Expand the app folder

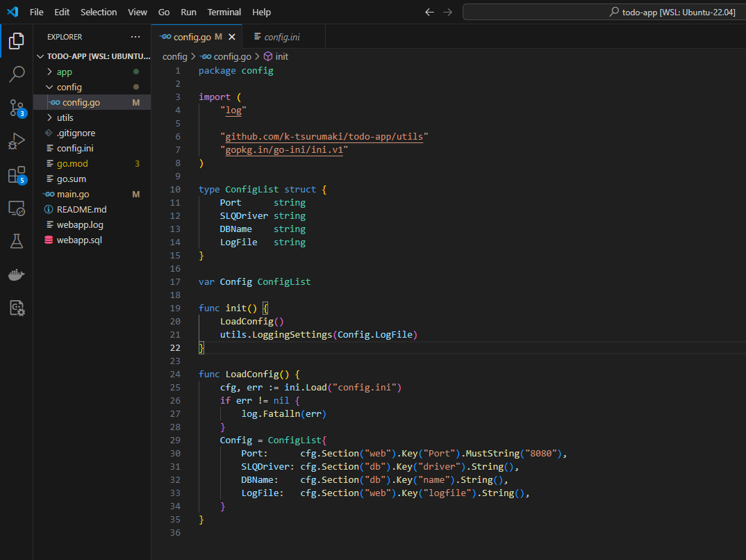click(64, 72)
